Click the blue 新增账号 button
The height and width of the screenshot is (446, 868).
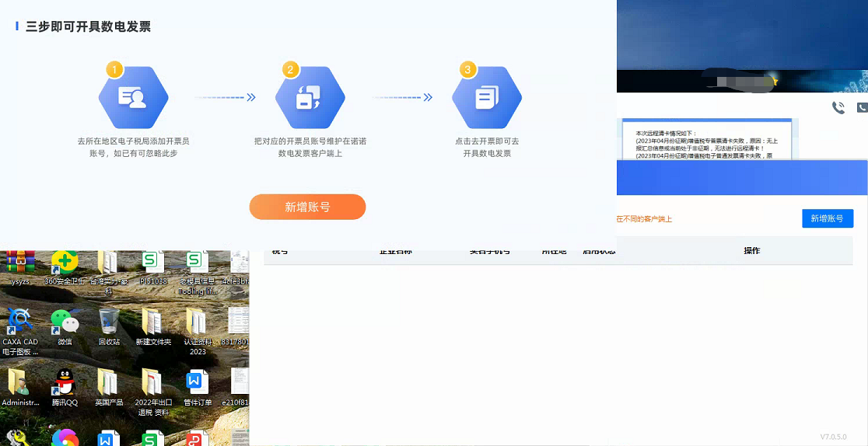(x=827, y=218)
